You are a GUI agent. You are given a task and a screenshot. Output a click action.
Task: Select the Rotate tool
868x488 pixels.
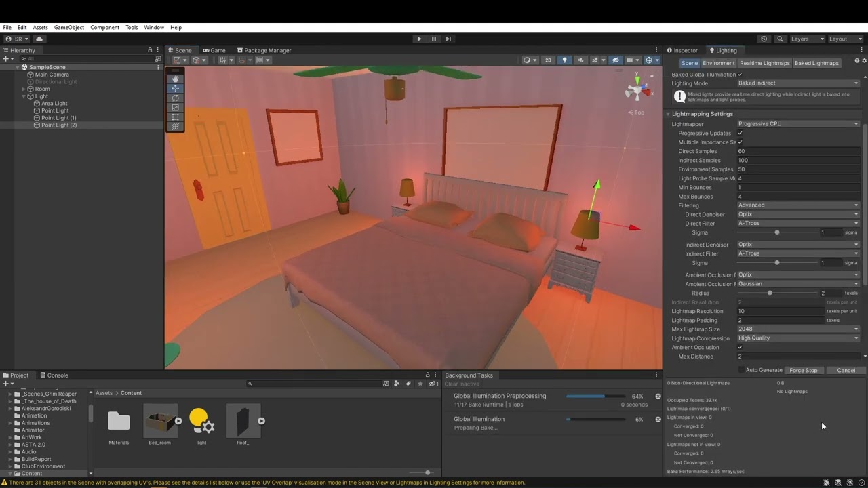click(176, 98)
